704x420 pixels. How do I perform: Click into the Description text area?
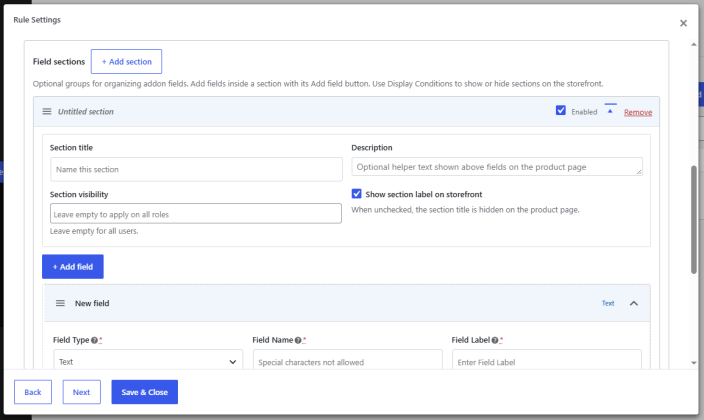pyautogui.click(x=497, y=167)
